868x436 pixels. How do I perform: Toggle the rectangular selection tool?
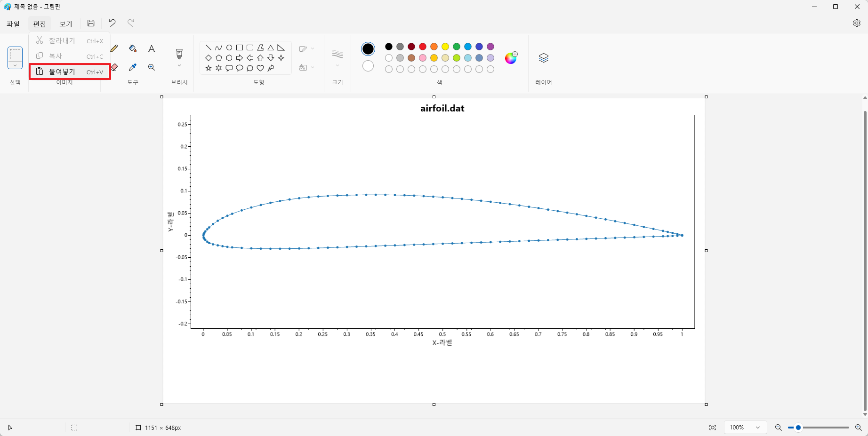(x=15, y=54)
